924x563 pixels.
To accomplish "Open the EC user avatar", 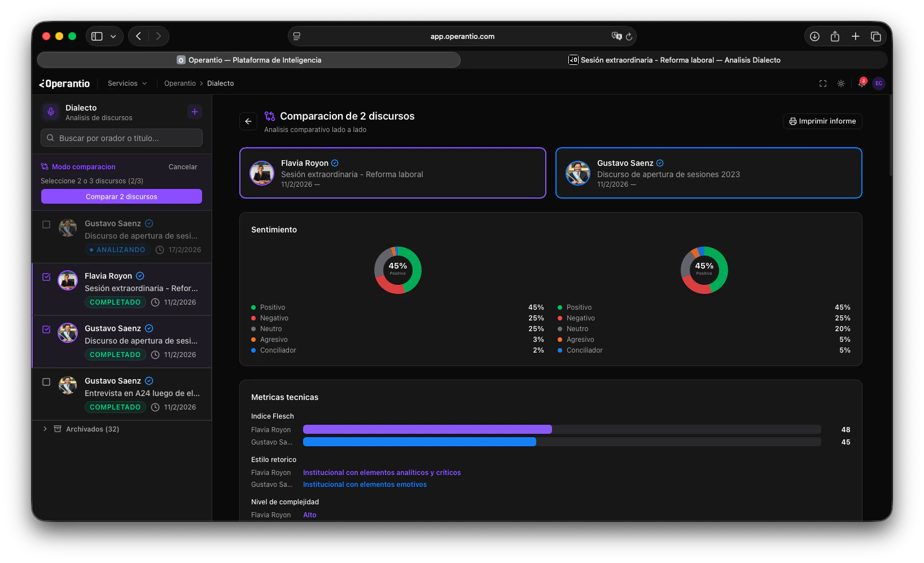I will coord(879,83).
